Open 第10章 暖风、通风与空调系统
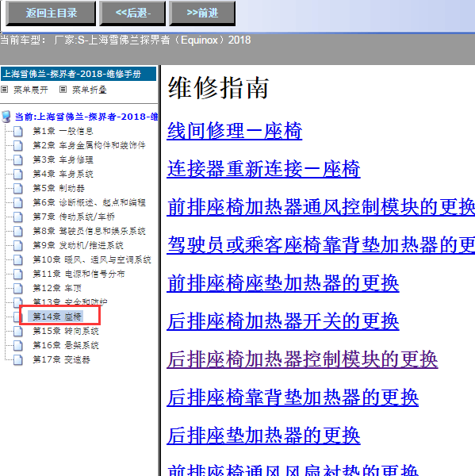This screenshot has width=475, height=476. click(x=92, y=259)
